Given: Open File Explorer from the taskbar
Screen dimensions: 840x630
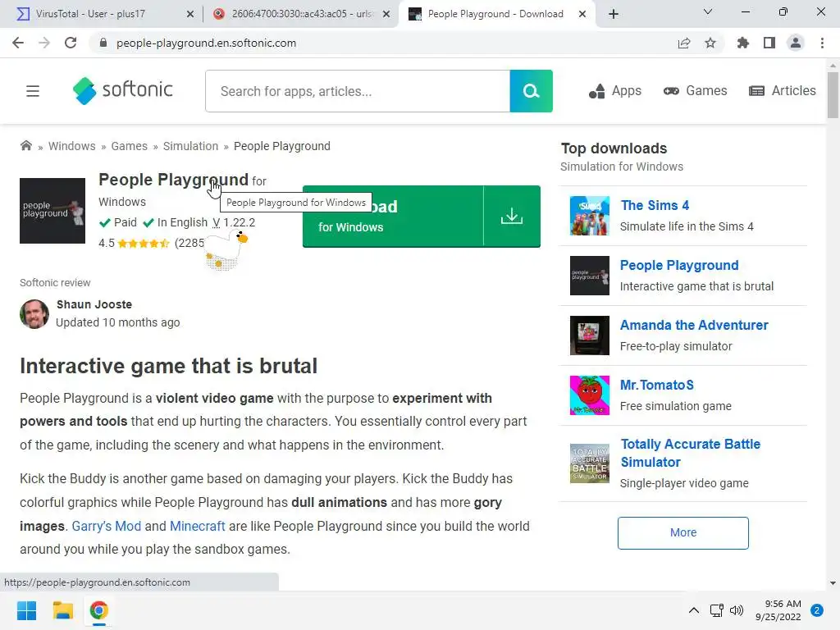Looking at the screenshot, I should click(62, 610).
